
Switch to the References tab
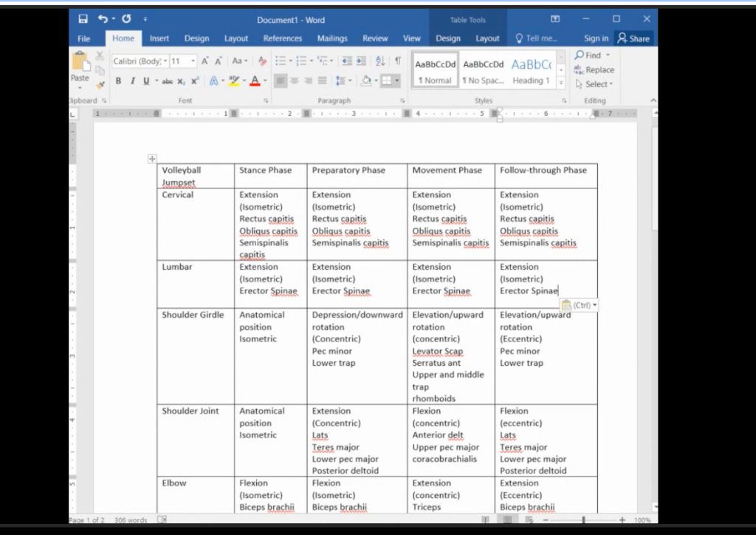tap(283, 38)
